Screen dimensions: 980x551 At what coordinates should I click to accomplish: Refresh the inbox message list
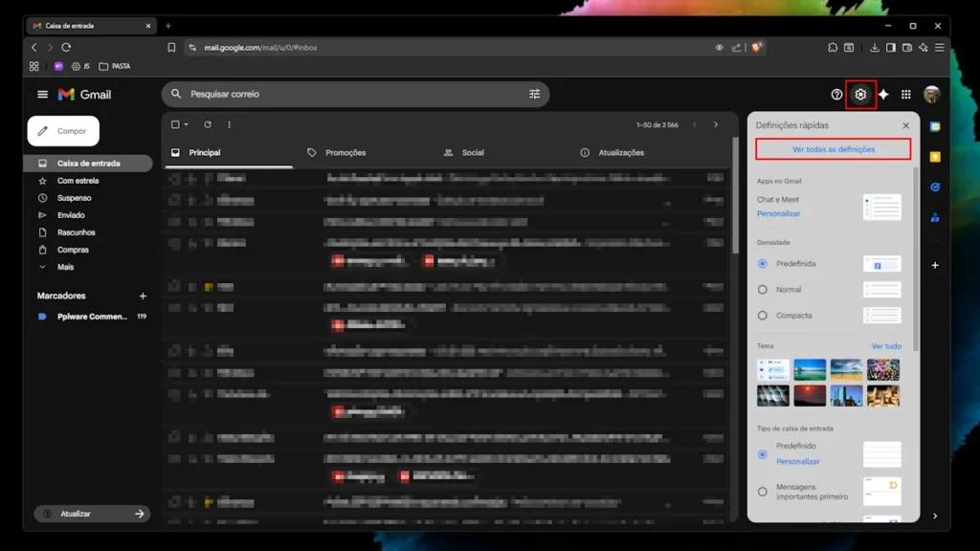[x=208, y=124]
